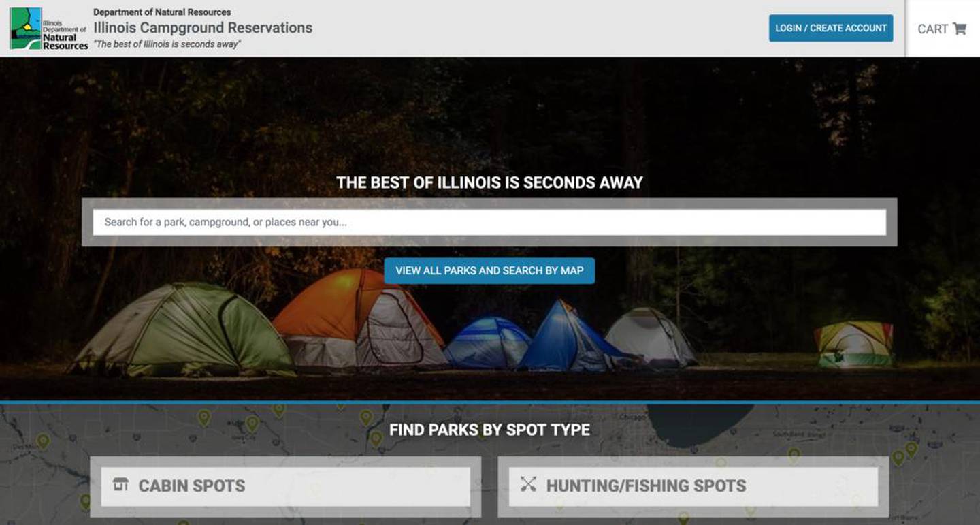Click the FIND PARKS BY SPOT TYPE heading
This screenshot has height=525, width=980.
tap(489, 430)
